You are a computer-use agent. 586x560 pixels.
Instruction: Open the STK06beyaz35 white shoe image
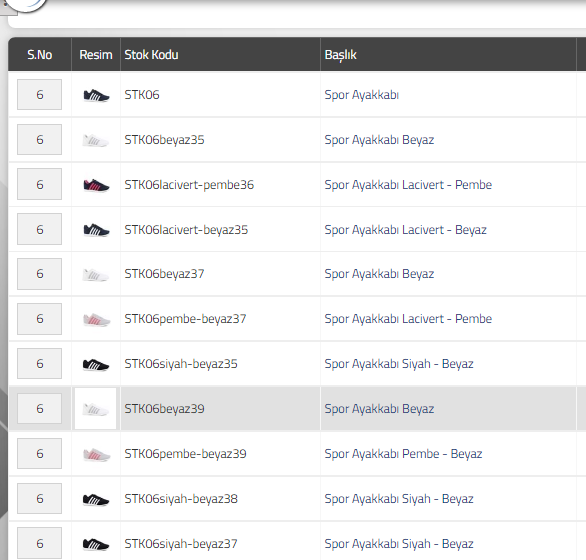tap(95, 141)
